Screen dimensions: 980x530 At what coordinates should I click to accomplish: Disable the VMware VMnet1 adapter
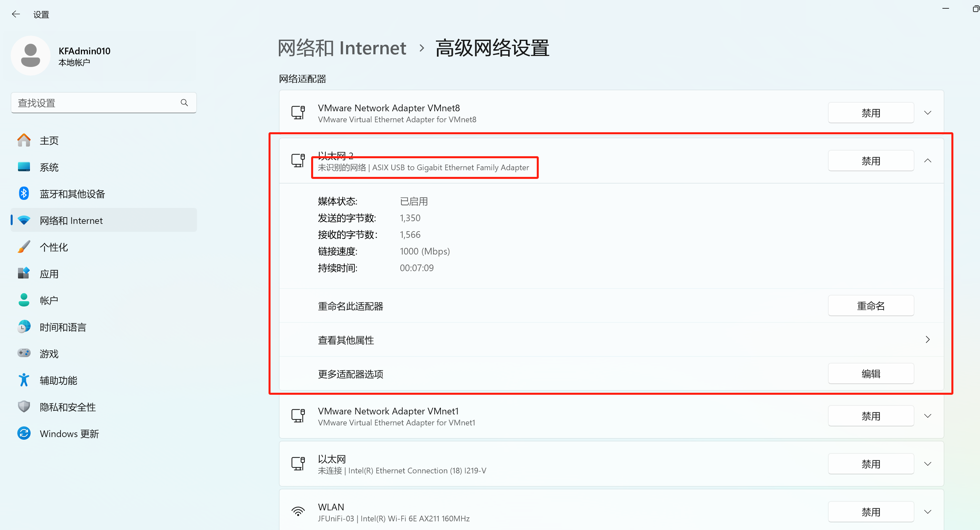[x=871, y=416]
